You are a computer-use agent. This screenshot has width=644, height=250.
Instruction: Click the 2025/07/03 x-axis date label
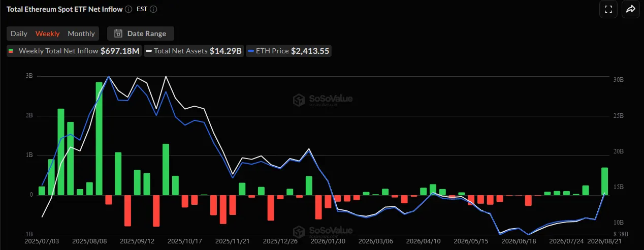tap(41, 242)
